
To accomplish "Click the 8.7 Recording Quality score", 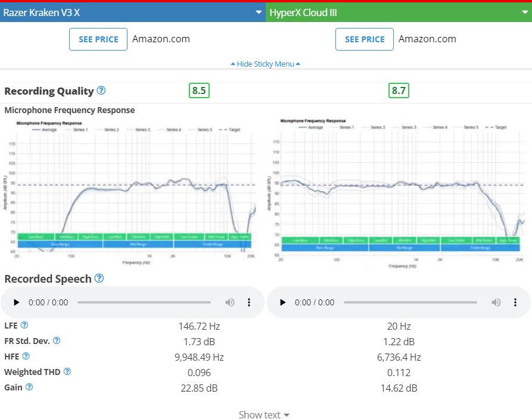I will (x=399, y=90).
